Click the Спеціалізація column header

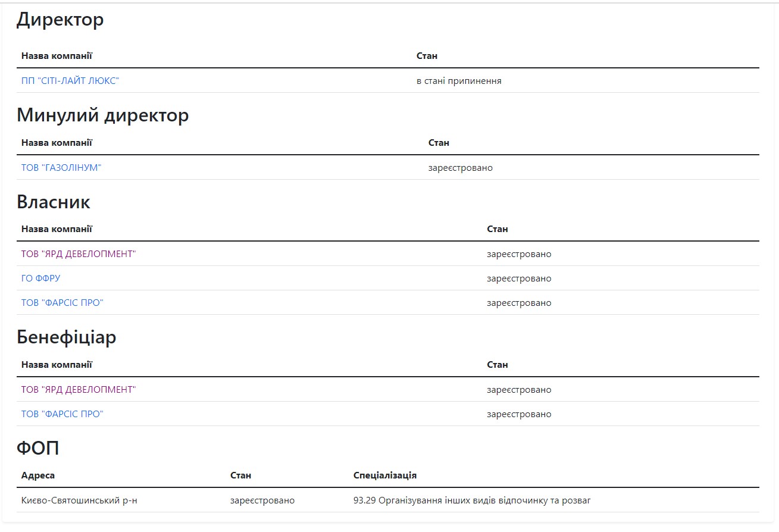tap(385, 475)
